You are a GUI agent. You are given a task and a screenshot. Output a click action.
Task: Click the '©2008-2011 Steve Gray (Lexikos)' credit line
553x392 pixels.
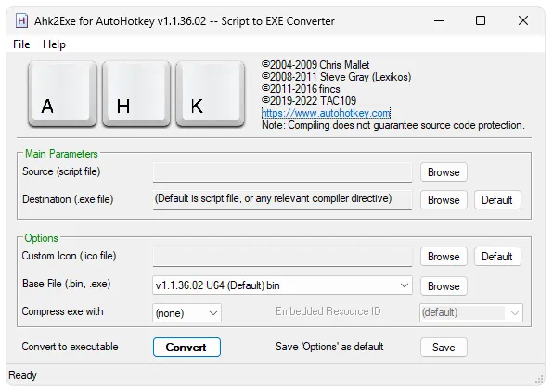tap(337, 77)
